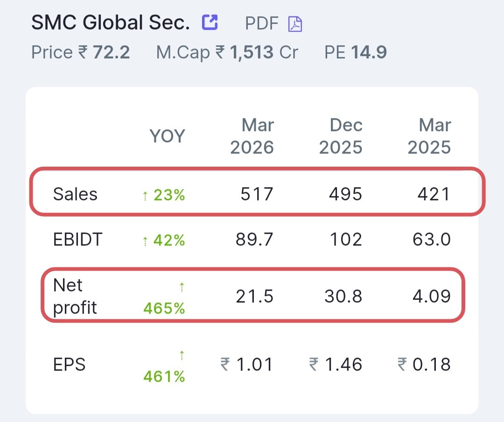
Task: Click the PDF label text
Action: [262, 23]
